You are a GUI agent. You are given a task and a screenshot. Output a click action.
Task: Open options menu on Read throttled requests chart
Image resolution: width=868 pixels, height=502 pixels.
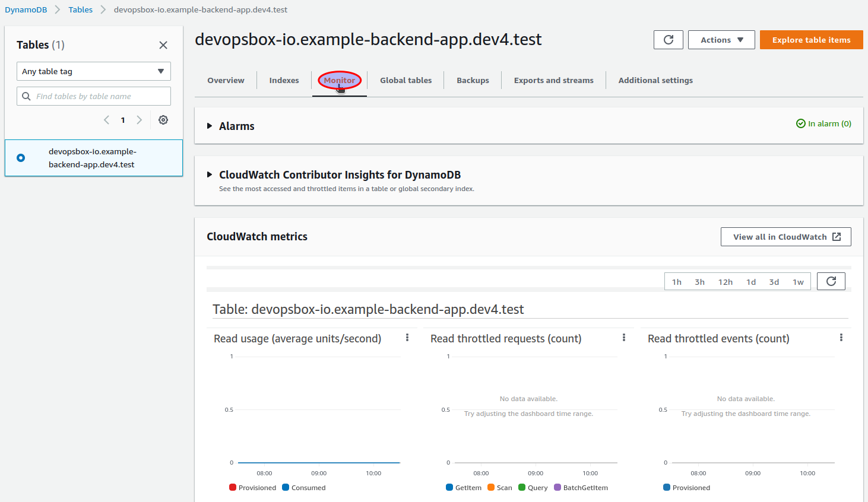(x=624, y=336)
